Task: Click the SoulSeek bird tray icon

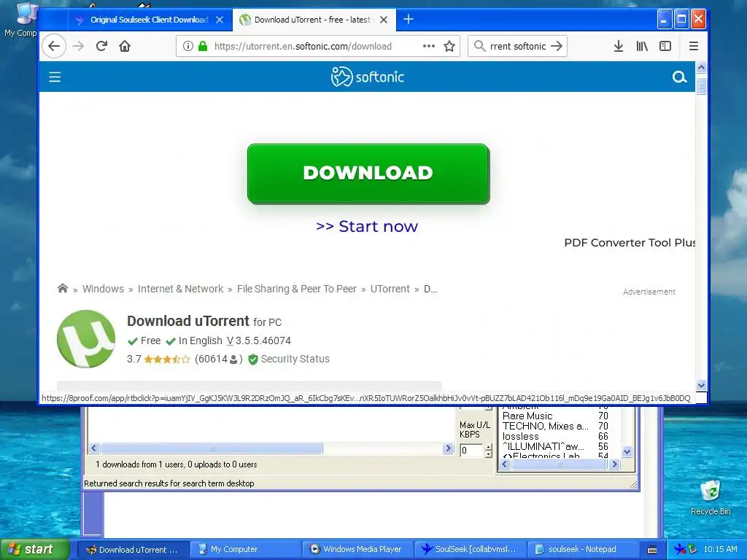Action: pyautogui.click(x=679, y=549)
